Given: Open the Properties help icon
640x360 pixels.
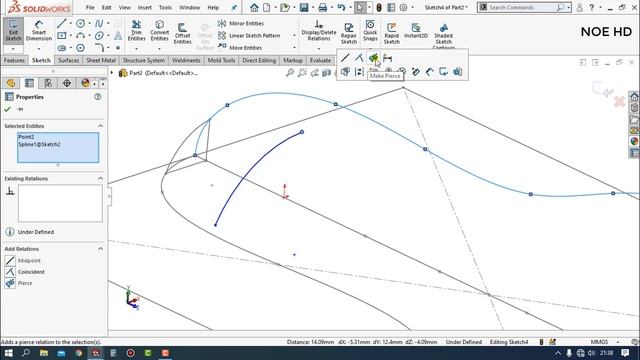Looking at the screenshot, I should 98,97.
